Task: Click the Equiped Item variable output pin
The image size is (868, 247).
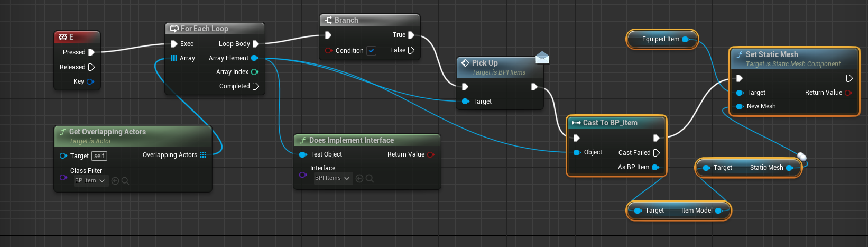Action: point(686,39)
